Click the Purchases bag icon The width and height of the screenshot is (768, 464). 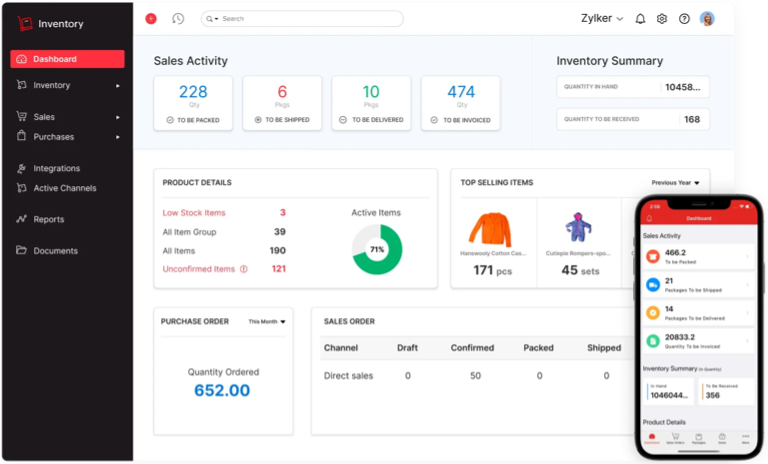[x=22, y=136]
